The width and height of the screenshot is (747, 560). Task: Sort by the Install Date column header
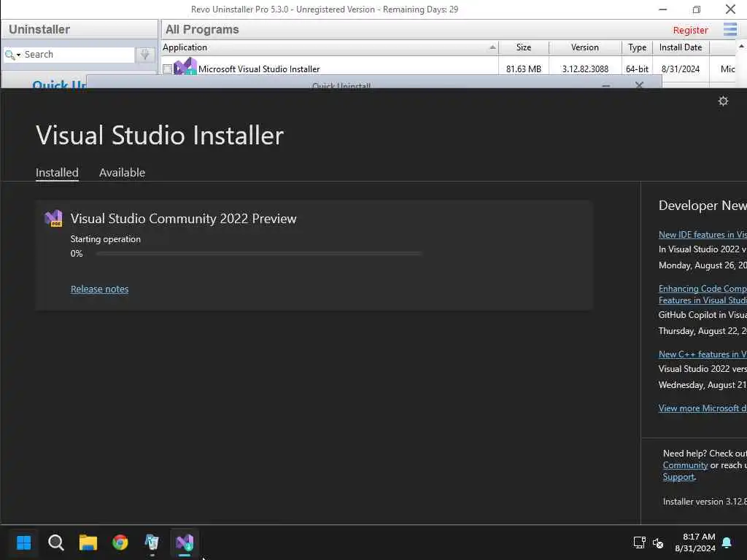[x=681, y=47]
